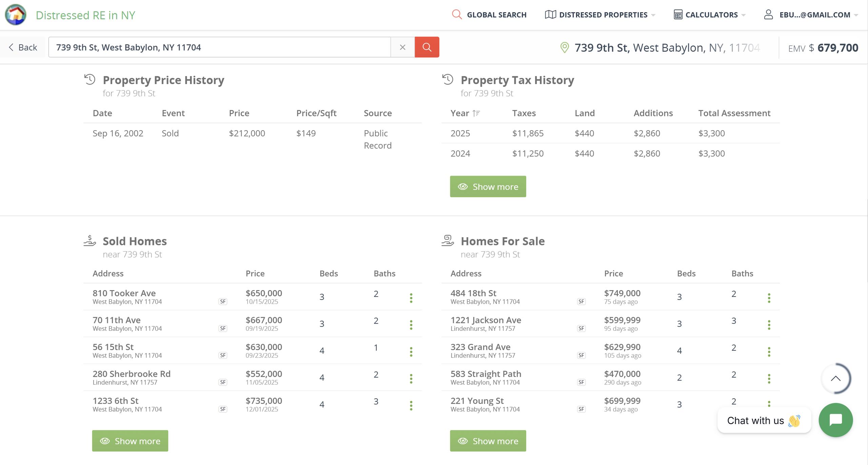Click the Distressed RE in NY logo
The width and height of the screenshot is (868, 465).
click(x=16, y=15)
